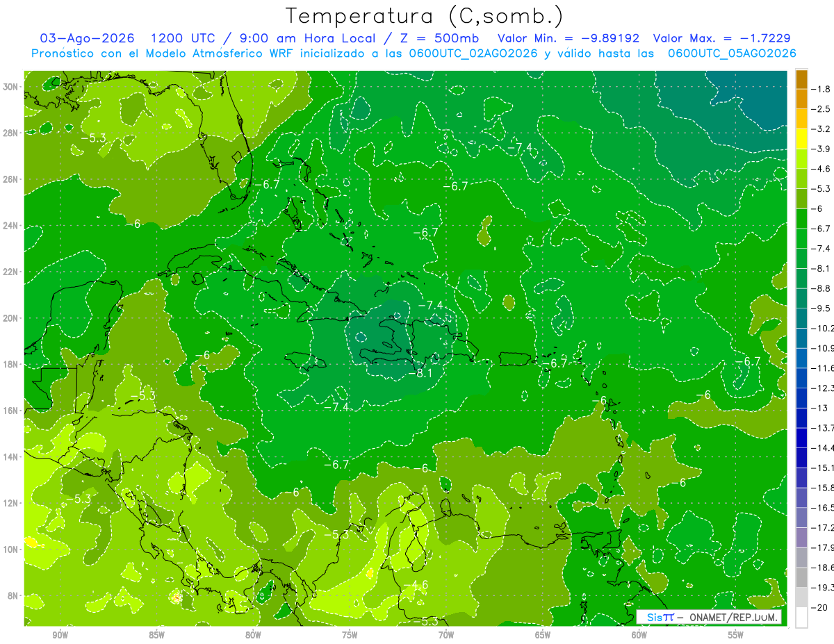Click the -15.1 legend value
Screen dimensions: 834x644
[x=822, y=468]
